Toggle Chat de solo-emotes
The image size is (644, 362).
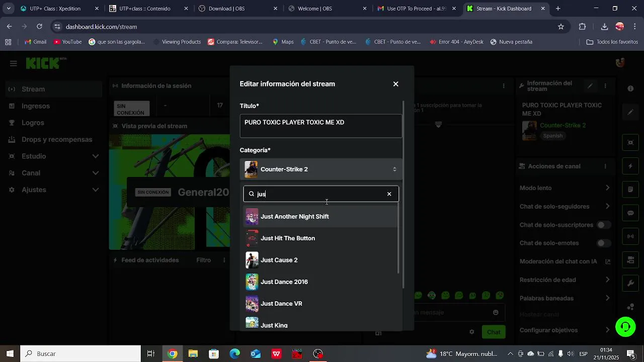(x=603, y=243)
